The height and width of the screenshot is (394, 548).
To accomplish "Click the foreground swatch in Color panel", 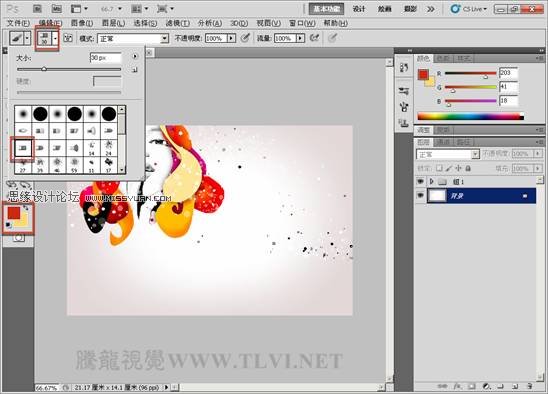I will pos(423,74).
